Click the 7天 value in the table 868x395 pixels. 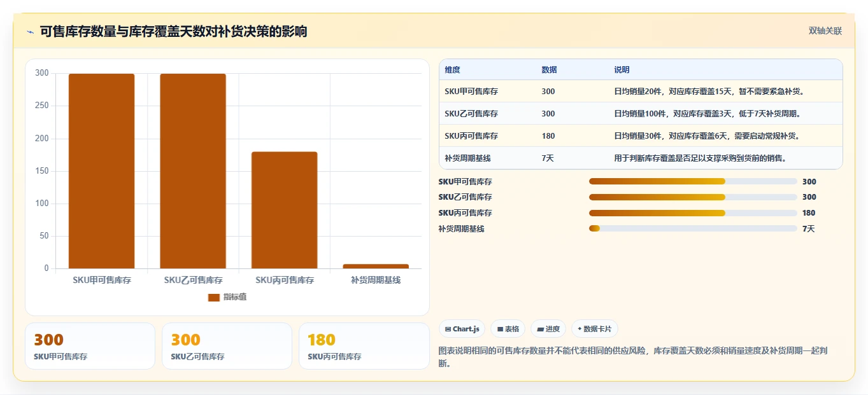coord(548,158)
